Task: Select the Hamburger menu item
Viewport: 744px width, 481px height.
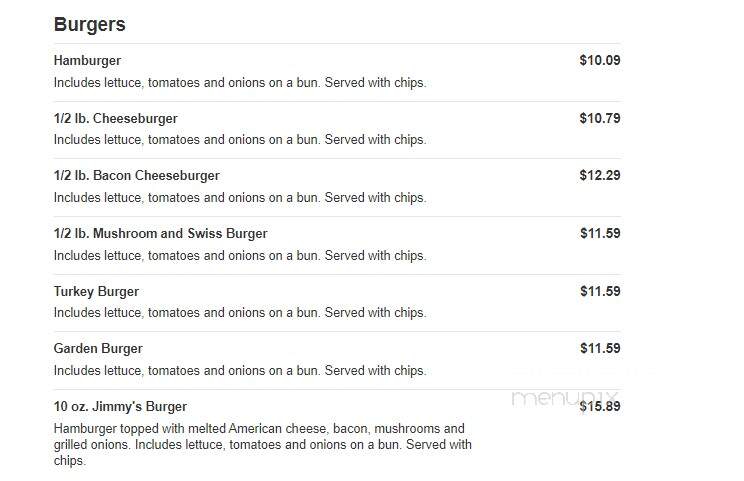Action: click(87, 61)
